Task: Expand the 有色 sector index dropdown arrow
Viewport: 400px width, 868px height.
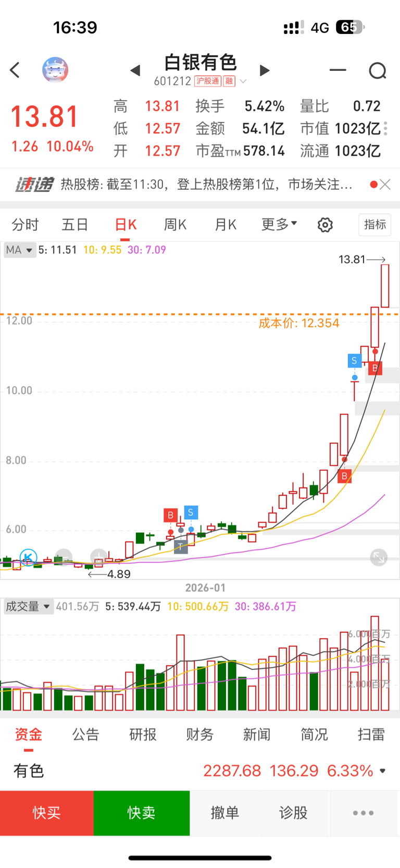Action: (x=383, y=771)
